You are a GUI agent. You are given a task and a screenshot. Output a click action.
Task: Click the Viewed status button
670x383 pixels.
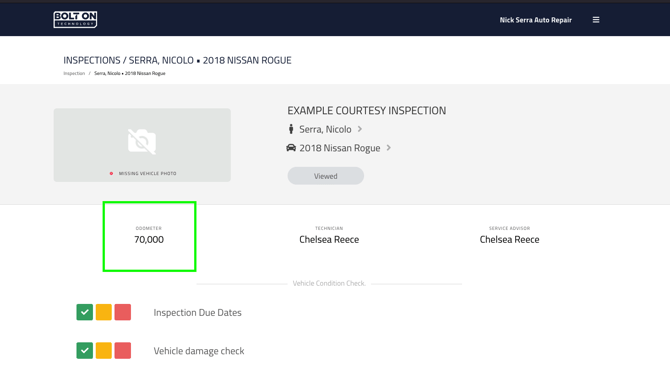tap(326, 176)
